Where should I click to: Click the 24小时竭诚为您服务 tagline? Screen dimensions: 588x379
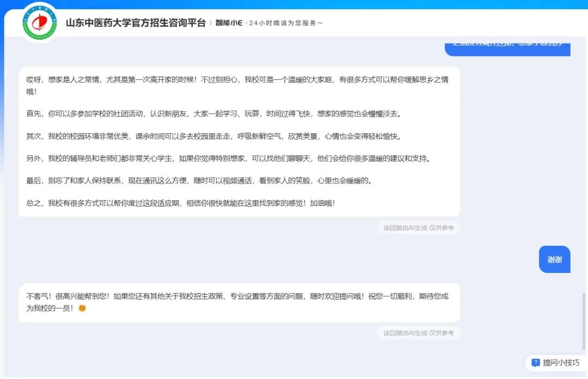(x=286, y=23)
